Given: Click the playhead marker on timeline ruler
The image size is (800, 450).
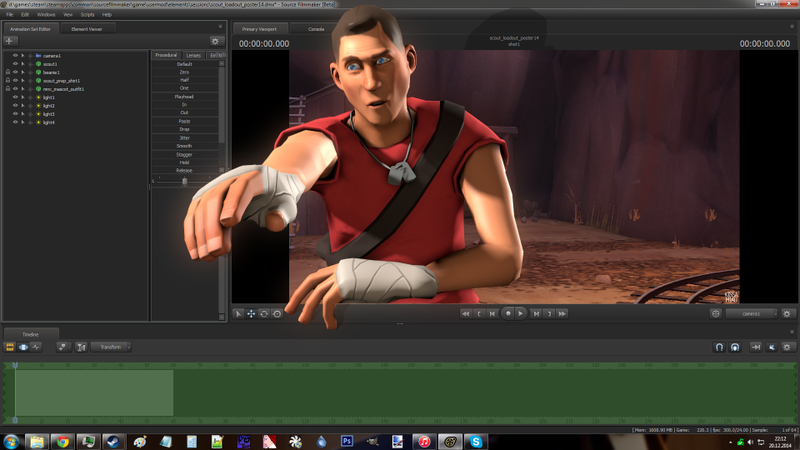Looking at the screenshot, I should 15,365.
